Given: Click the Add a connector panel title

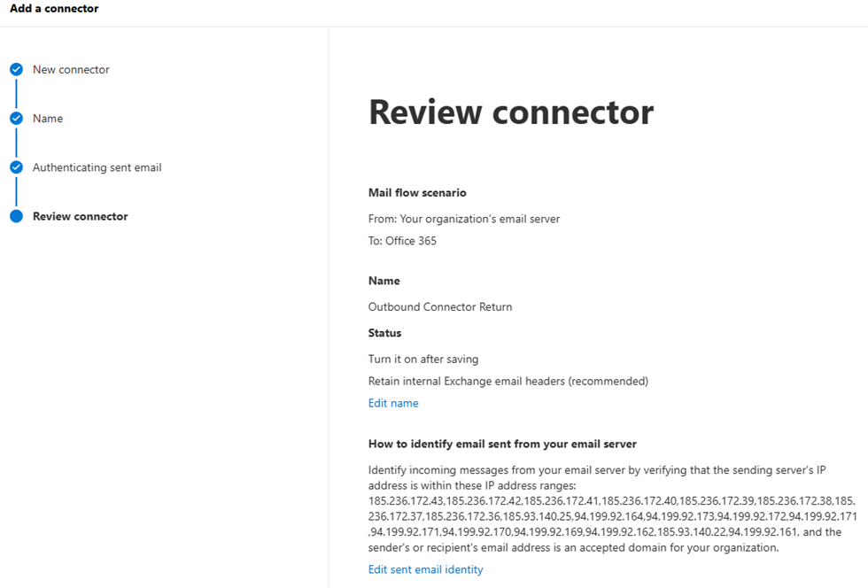Looking at the screenshot, I should (54, 9).
